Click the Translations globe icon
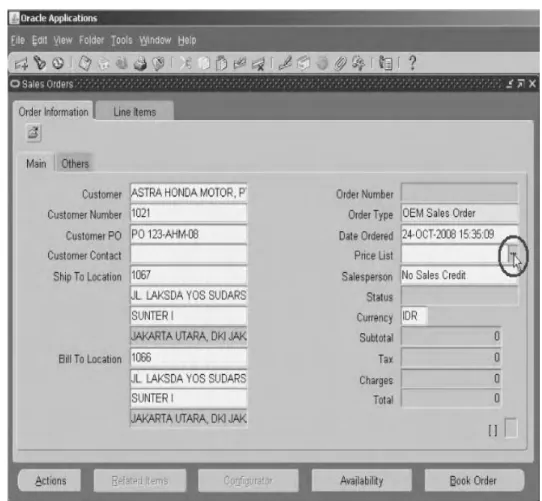 pos(322,64)
